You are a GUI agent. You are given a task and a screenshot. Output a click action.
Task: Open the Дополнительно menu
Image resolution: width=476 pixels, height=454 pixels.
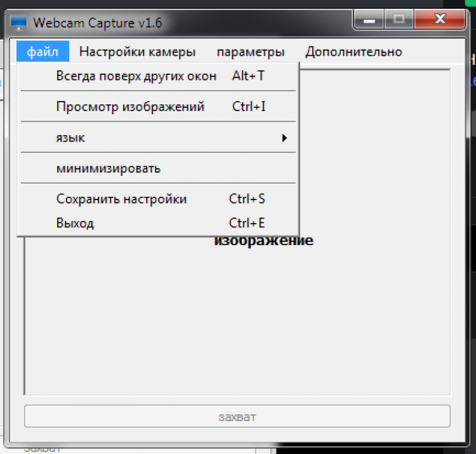pyautogui.click(x=354, y=51)
